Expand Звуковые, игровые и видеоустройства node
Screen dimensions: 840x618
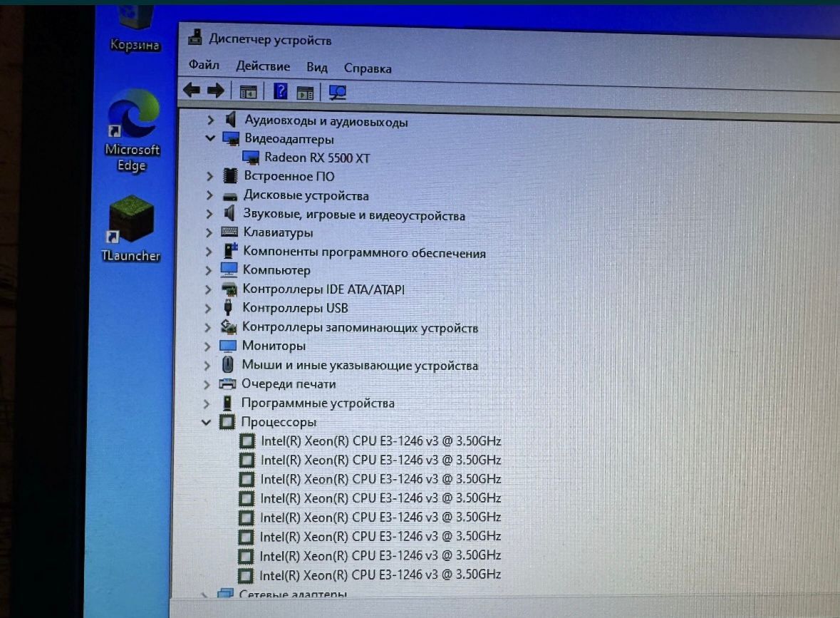[x=209, y=214]
